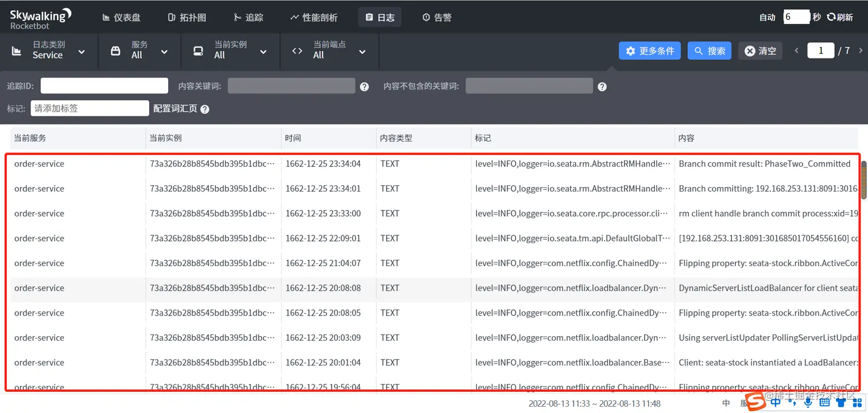Screen dimensions: 868x413
Task: Click timestamp 1662-12-25 20:08:05
Action: click(323, 313)
